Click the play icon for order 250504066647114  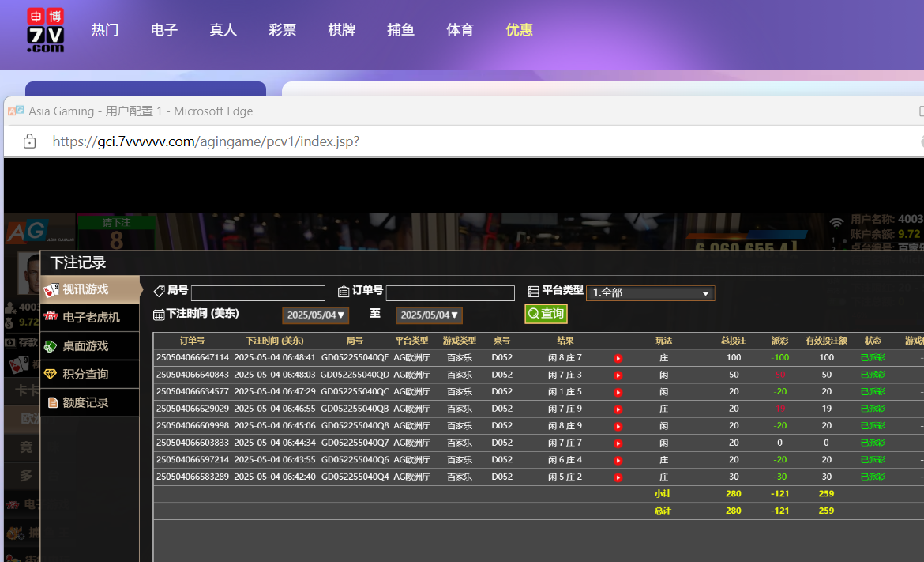click(618, 358)
